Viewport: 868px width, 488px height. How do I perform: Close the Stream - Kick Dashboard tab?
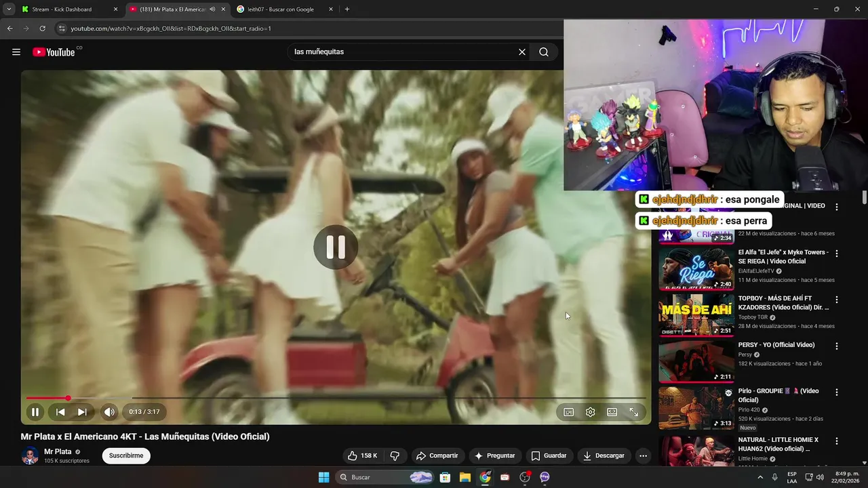[x=115, y=9]
